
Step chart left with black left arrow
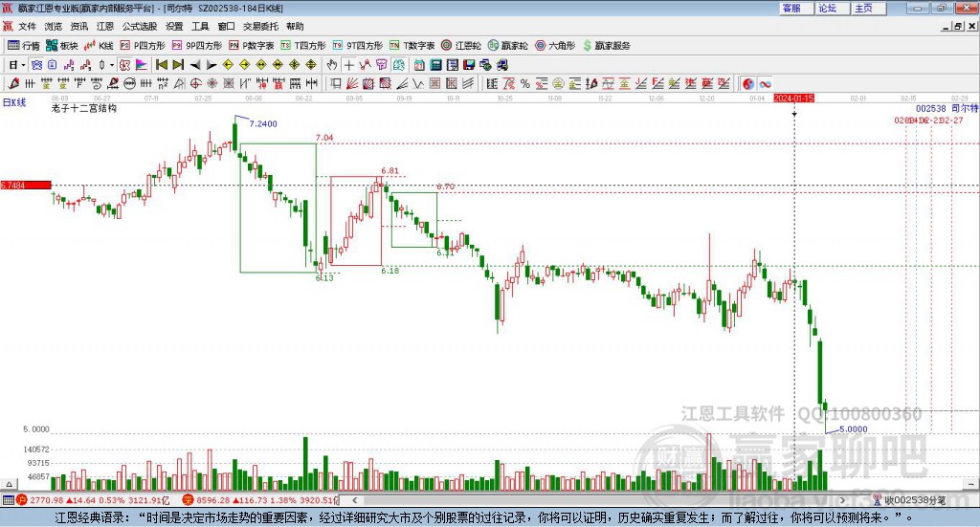point(195,65)
